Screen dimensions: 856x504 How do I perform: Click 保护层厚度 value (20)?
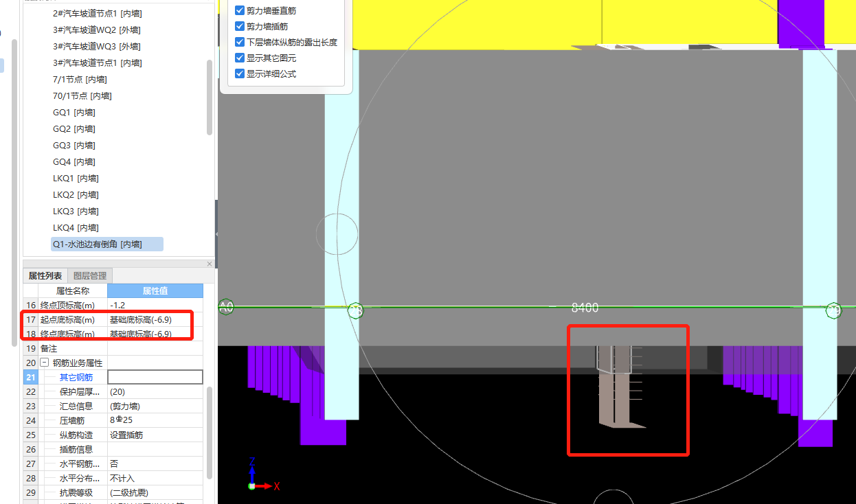155,391
